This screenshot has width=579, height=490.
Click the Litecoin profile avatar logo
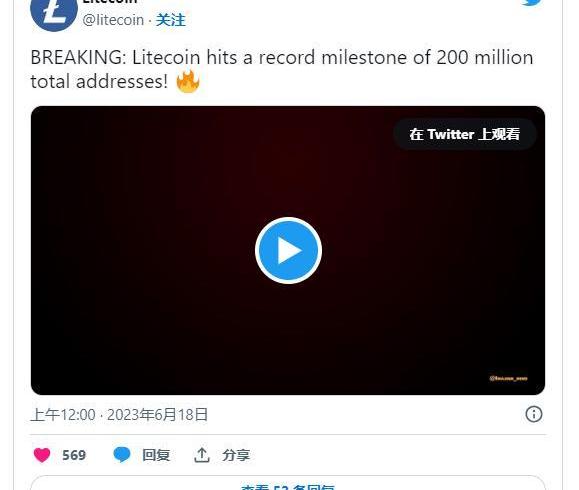(54, 14)
